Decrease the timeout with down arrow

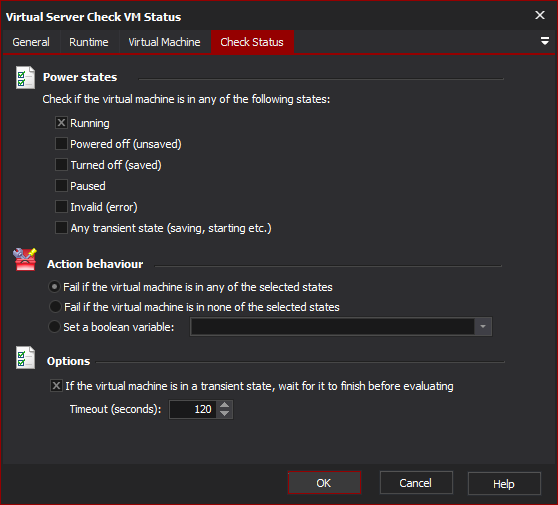click(224, 414)
